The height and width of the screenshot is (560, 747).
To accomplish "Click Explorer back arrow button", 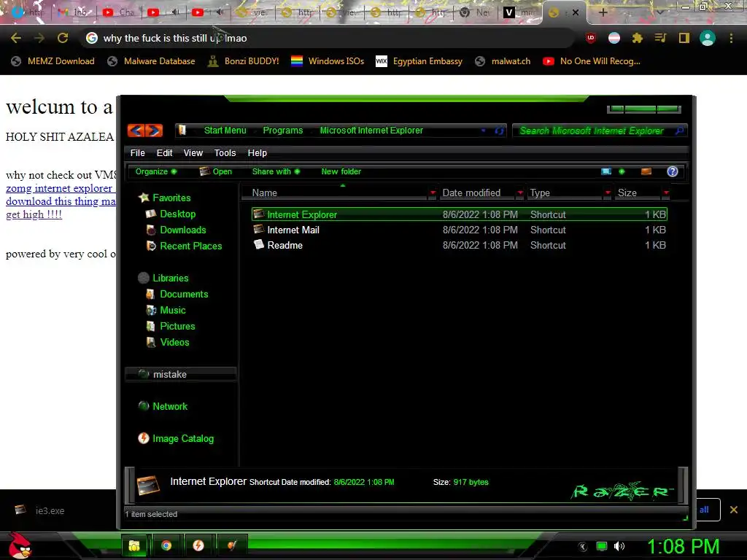I will click(x=136, y=131).
